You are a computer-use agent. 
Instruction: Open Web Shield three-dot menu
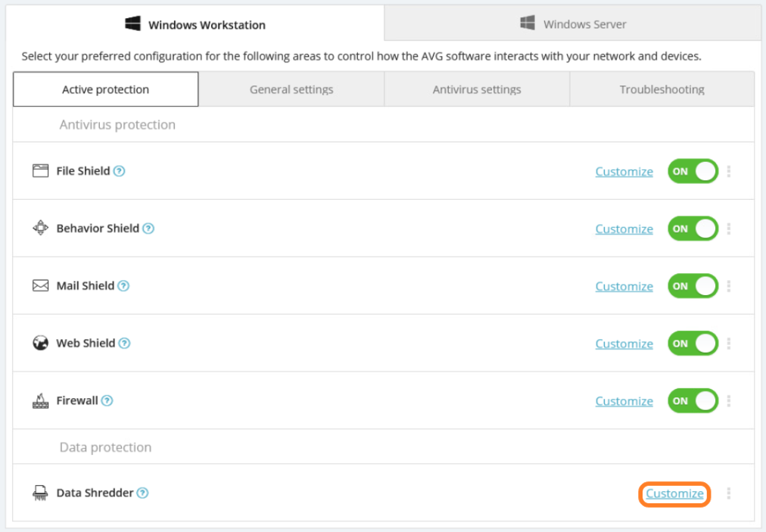pos(729,344)
